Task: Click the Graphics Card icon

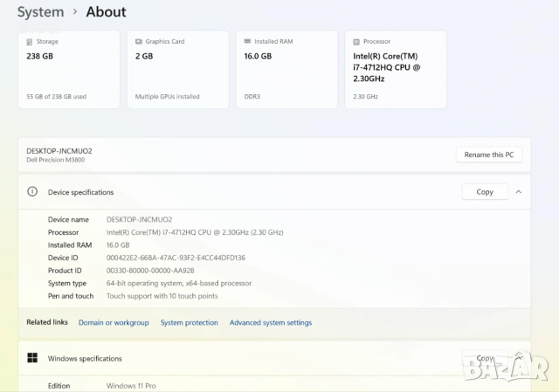Action: 138,42
